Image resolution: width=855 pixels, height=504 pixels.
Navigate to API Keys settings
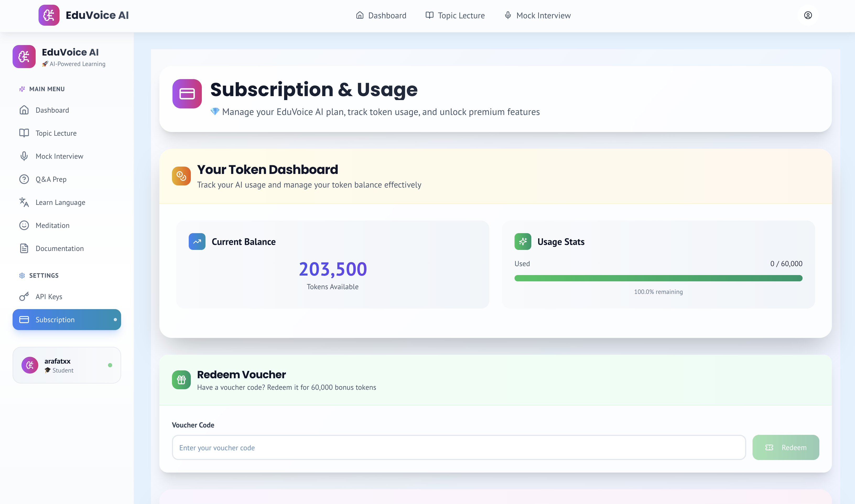coord(48,297)
